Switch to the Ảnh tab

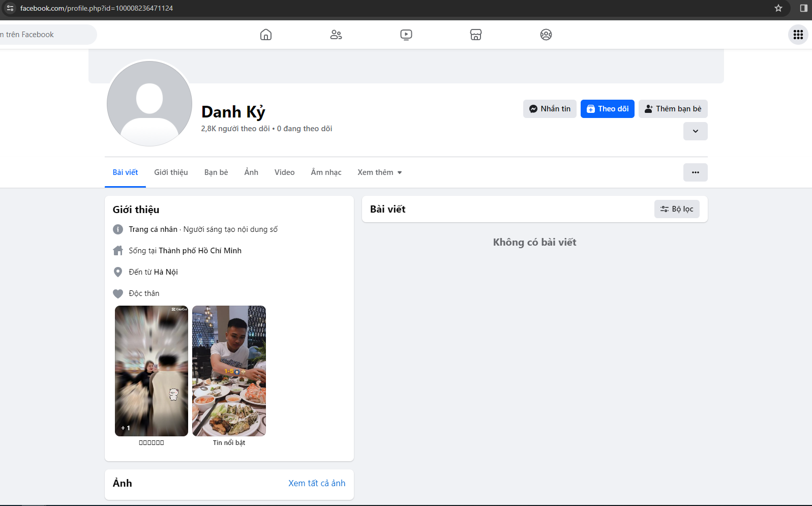(251, 172)
